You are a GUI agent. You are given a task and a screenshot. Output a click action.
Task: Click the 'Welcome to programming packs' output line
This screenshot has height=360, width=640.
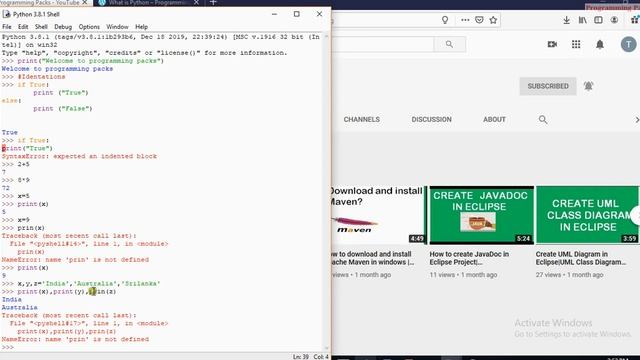(57, 69)
